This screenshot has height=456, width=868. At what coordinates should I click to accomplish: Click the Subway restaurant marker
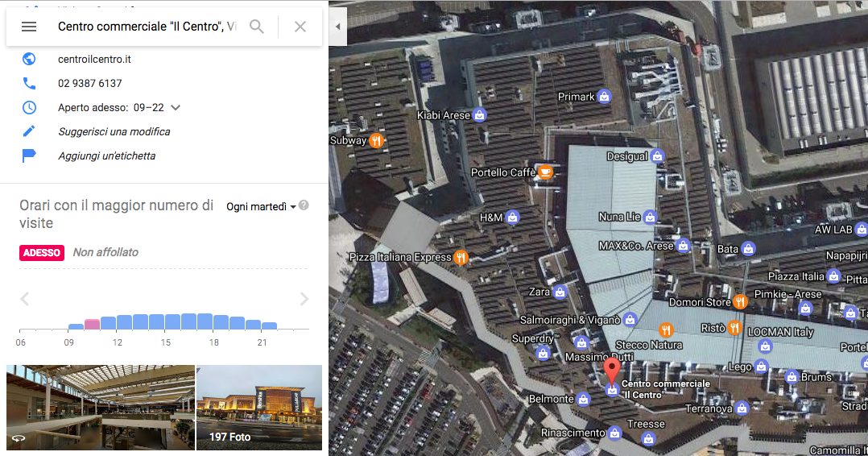377,140
